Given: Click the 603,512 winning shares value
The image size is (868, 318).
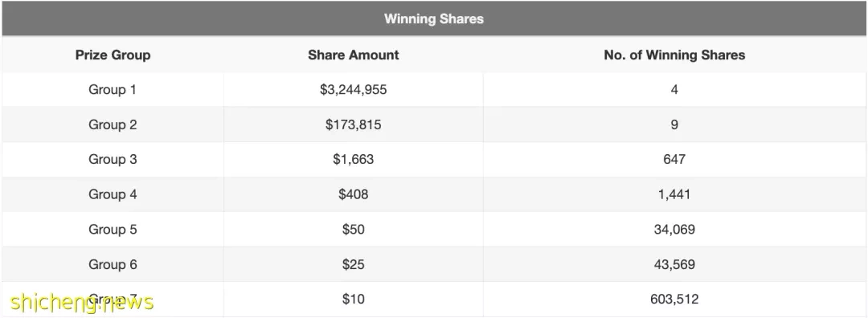Looking at the screenshot, I should [674, 300].
